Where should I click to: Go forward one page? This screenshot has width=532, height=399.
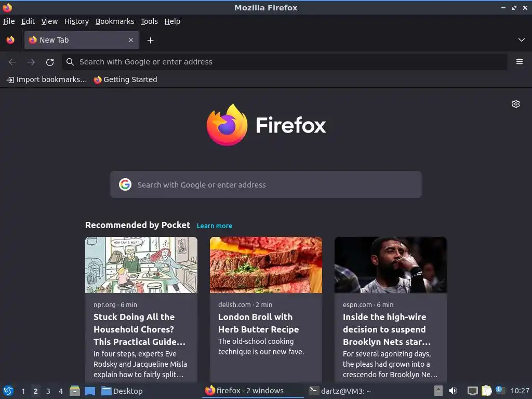[31, 62]
